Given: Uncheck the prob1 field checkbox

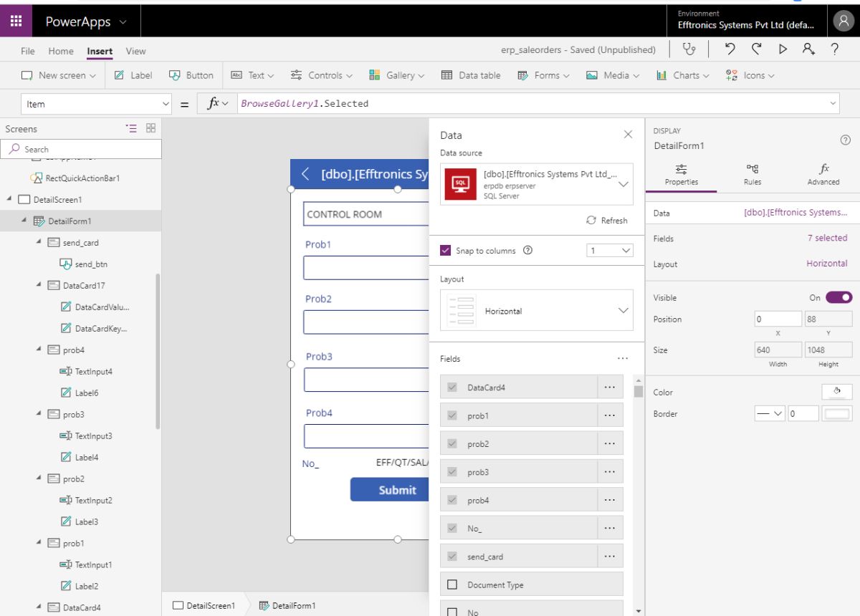Looking at the screenshot, I should (452, 415).
